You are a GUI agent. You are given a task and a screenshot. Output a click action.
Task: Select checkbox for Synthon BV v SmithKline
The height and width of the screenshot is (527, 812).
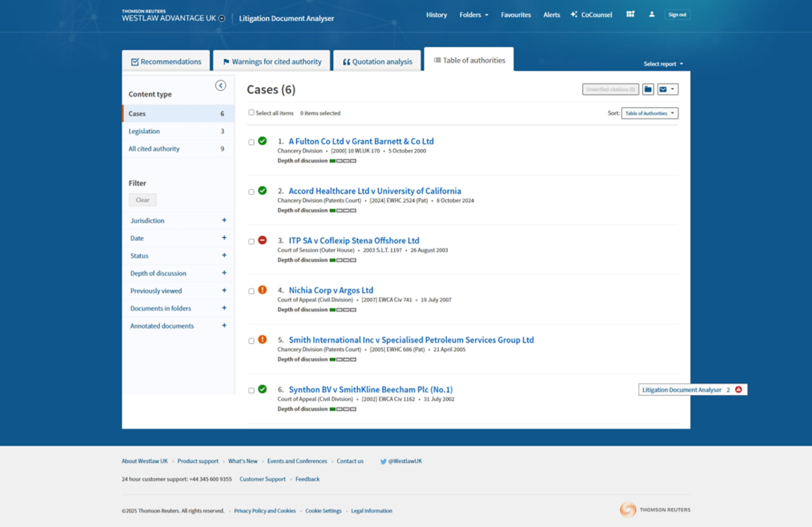point(251,390)
